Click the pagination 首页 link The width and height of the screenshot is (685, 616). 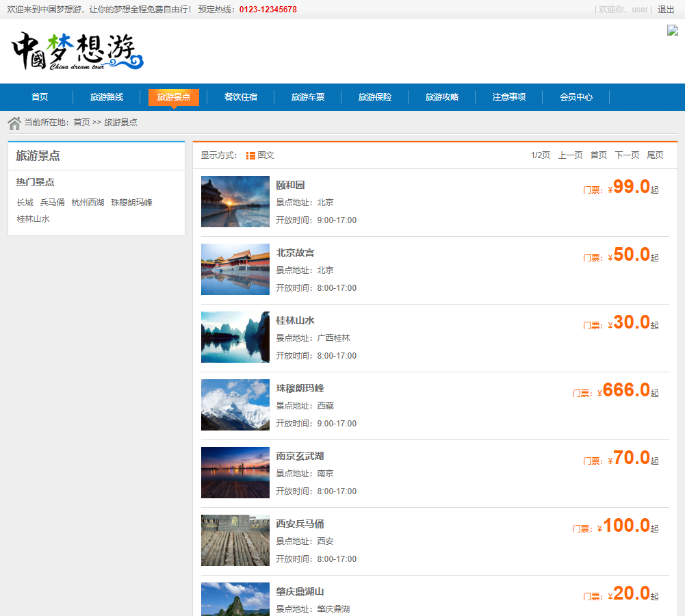click(x=599, y=155)
